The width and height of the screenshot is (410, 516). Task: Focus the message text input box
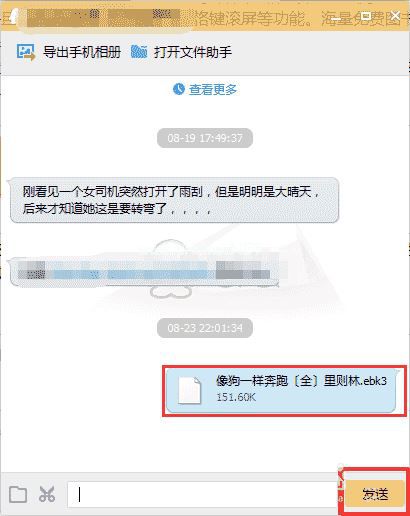[202, 494]
